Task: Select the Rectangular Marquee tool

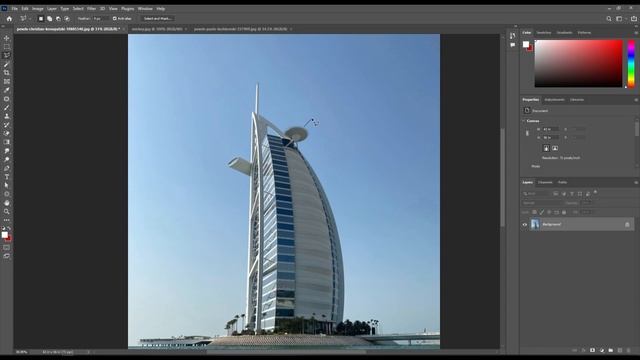Action: pyautogui.click(x=7, y=47)
